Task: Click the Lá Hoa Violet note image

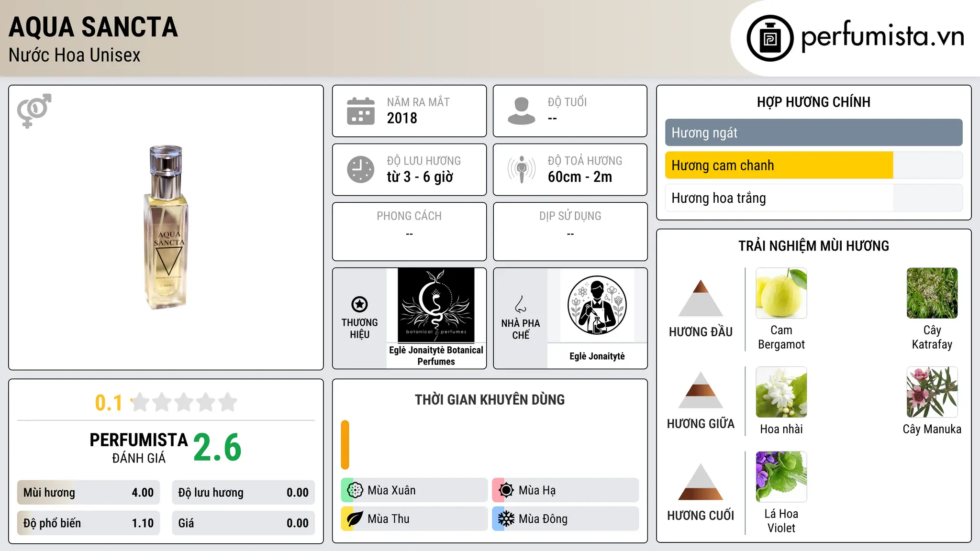Action: click(x=781, y=477)
